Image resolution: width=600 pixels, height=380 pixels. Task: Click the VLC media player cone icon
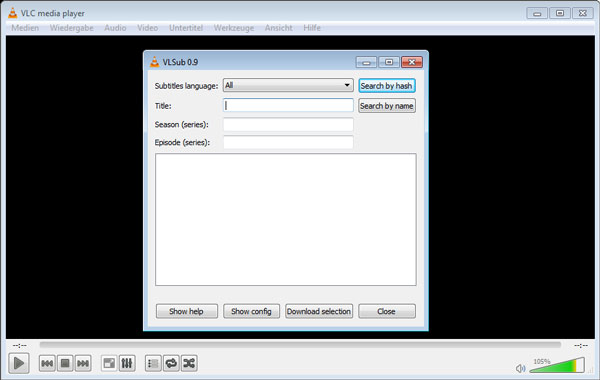(x=13, y=13)
